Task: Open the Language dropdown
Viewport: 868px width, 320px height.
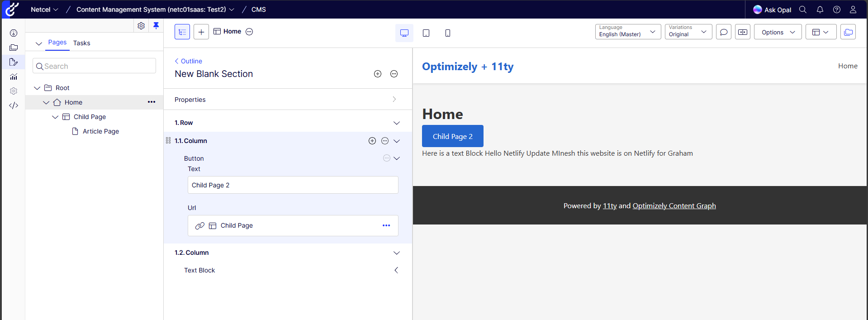Action: (628, 32)
